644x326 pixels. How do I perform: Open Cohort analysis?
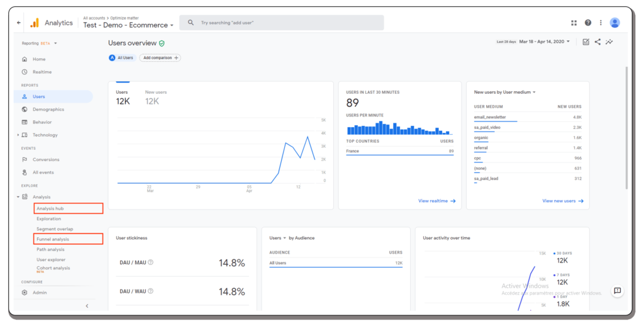[x=53, y=268]
